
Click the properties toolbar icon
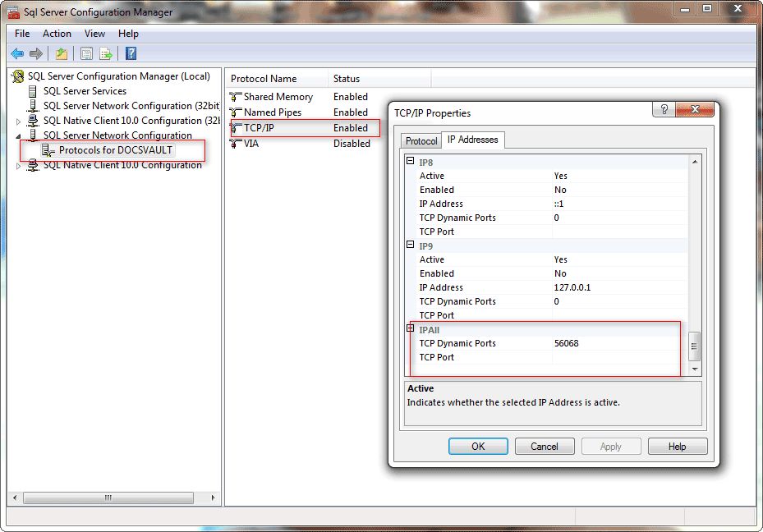click(86, 53)
